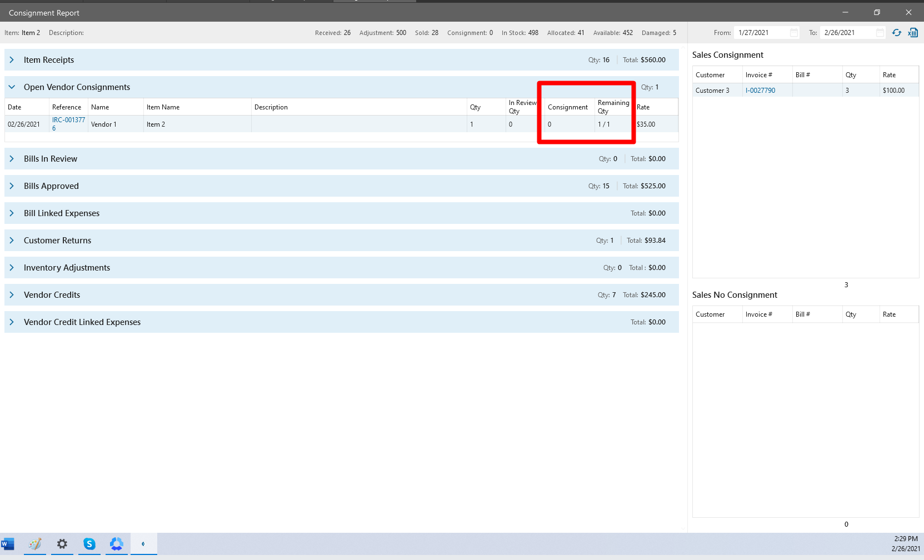
Task: Open Word from the taskbar
Action: [x=8, y=544]
